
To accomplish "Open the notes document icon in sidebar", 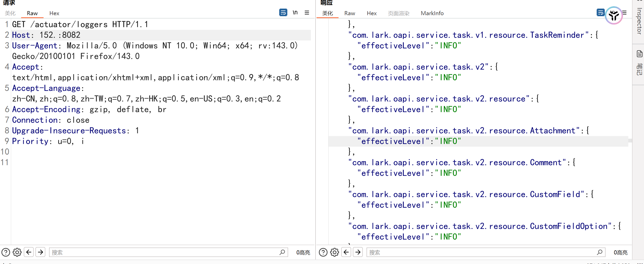I will 639,54.
